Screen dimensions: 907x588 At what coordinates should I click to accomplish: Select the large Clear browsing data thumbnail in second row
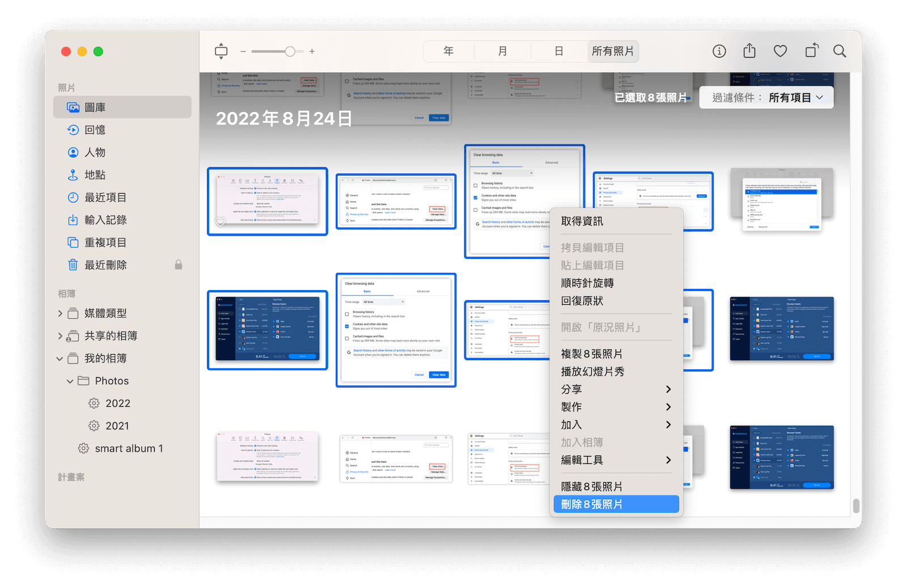click(x=396, y=330)
